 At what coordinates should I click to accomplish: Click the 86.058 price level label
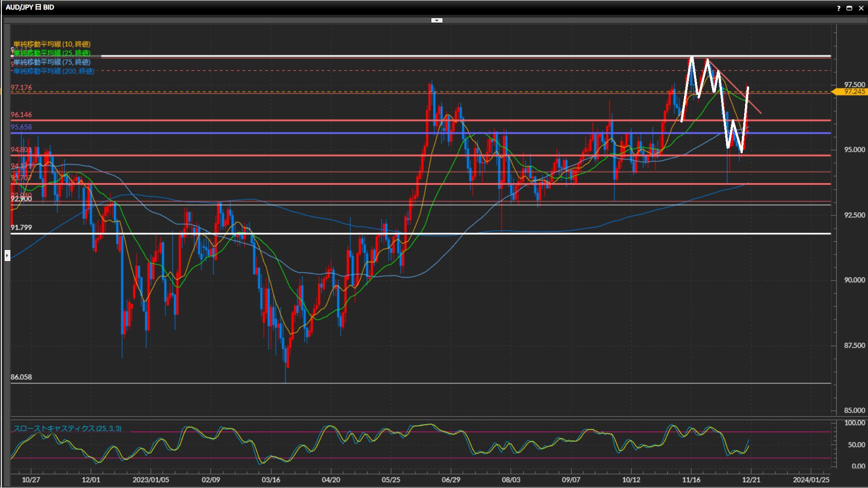[x=21, y=377]
